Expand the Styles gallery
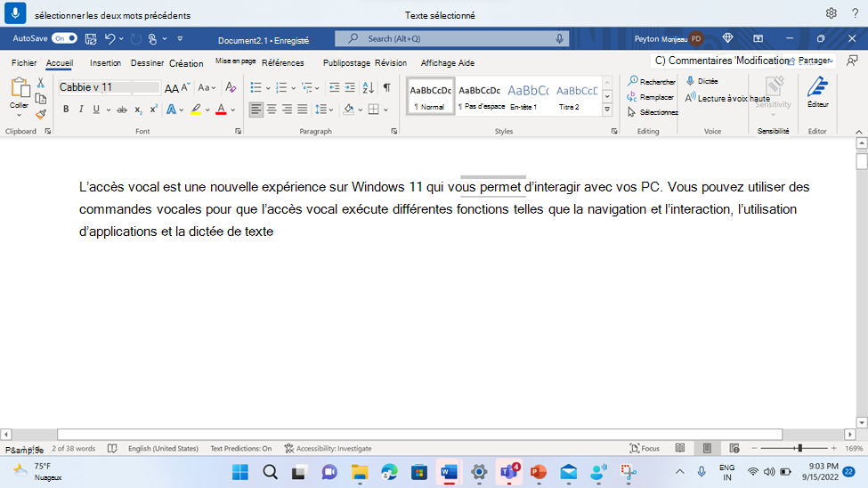 [x=607, y=110]
